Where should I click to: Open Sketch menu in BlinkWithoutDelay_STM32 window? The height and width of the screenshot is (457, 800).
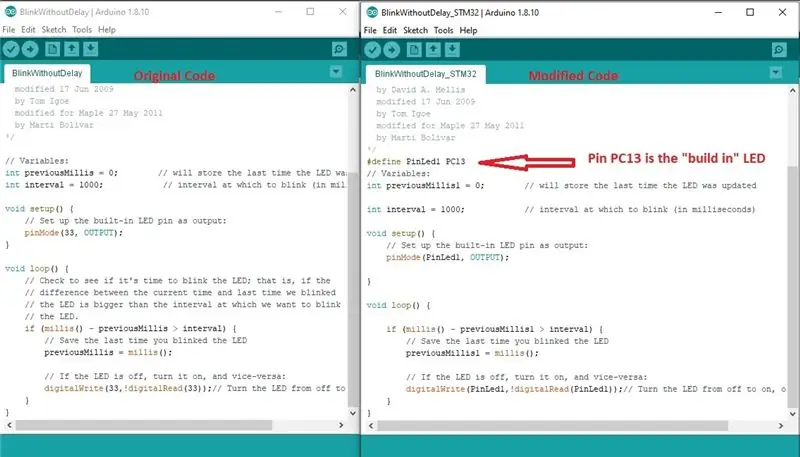(x=415, y=30)
